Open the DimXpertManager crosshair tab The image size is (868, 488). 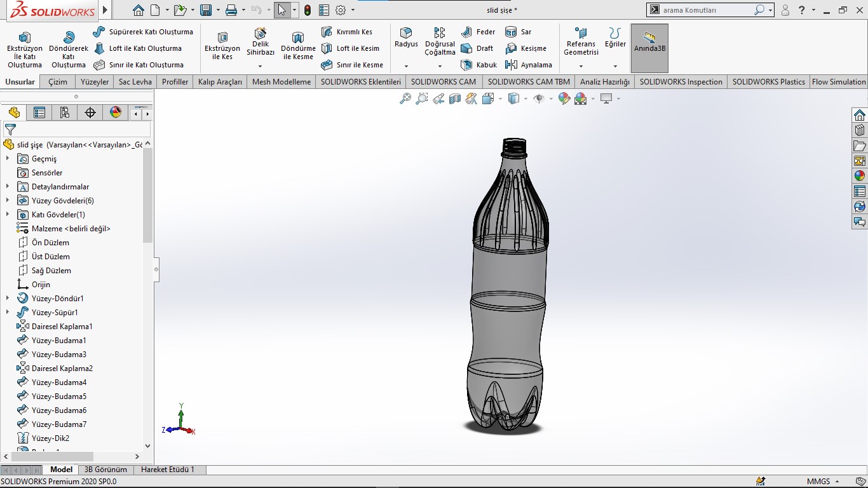[x=90, y=113]
